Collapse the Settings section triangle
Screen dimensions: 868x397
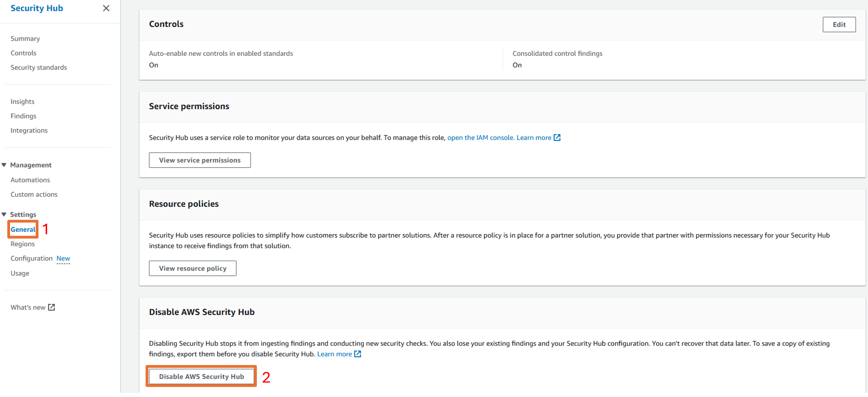tap(4, 214)
